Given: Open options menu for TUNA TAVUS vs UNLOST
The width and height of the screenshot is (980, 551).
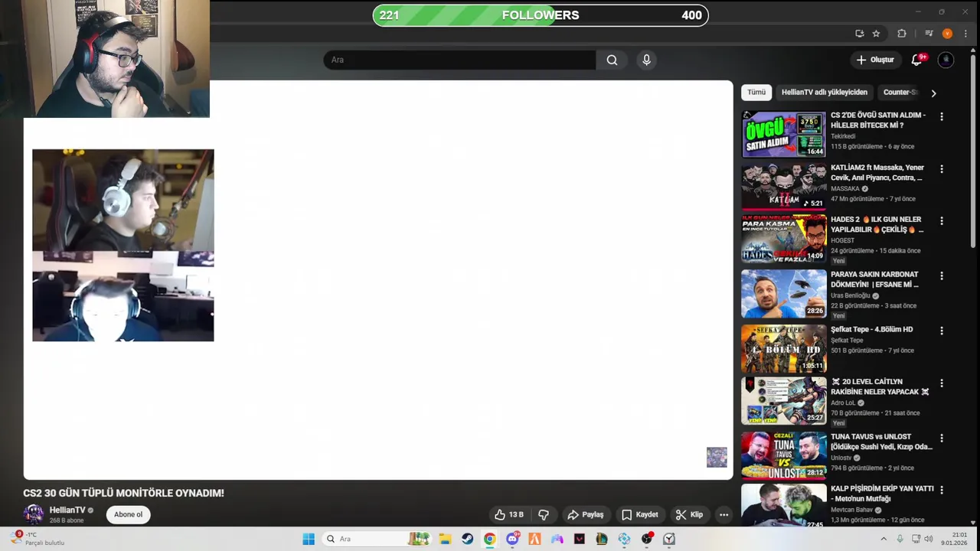Looking at the screenshot, I should (942, 438).
